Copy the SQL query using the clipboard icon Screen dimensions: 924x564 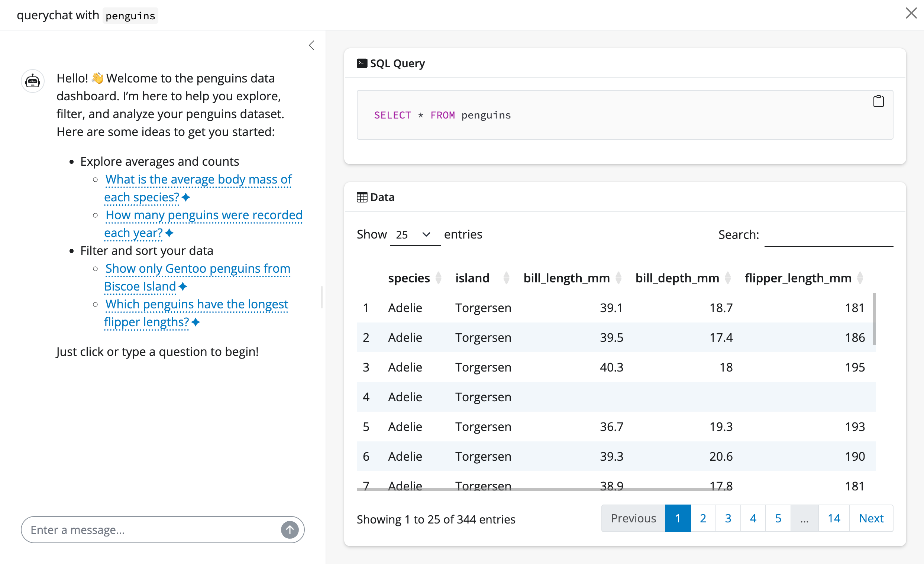pos(879,101)
